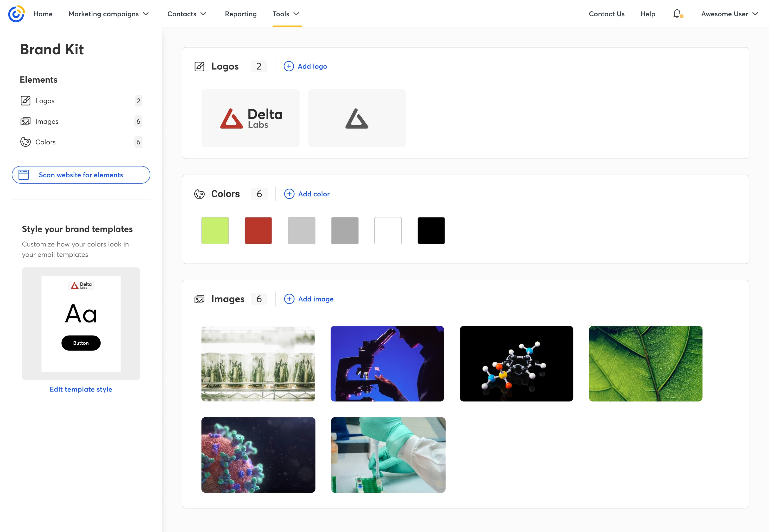The image size is (769, 532).
Task: Click the Colors section palette icon
Action: click(x=199, y=194)
